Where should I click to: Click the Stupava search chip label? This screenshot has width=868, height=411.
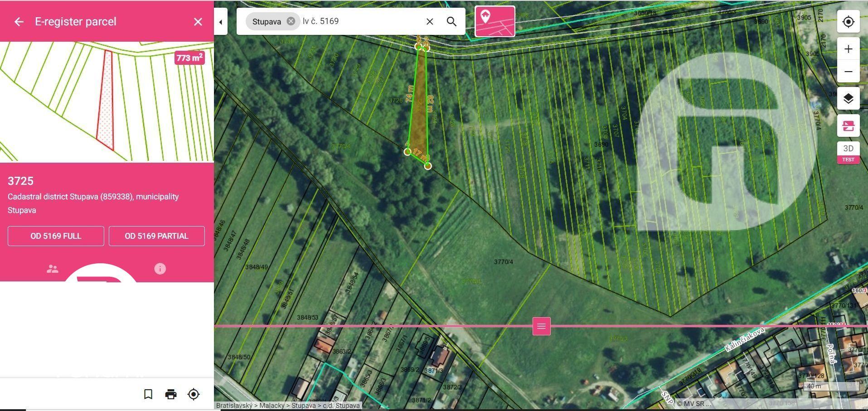267,21
